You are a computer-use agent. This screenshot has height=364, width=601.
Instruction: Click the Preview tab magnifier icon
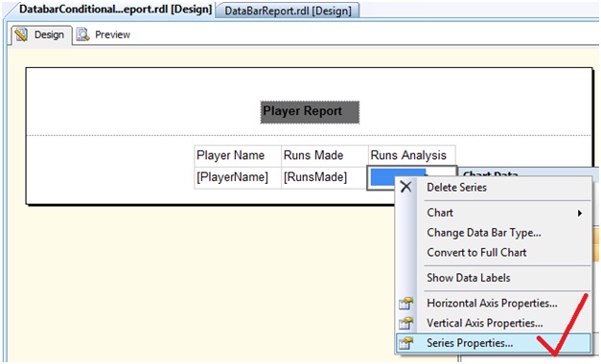click(x=82, y=34)
